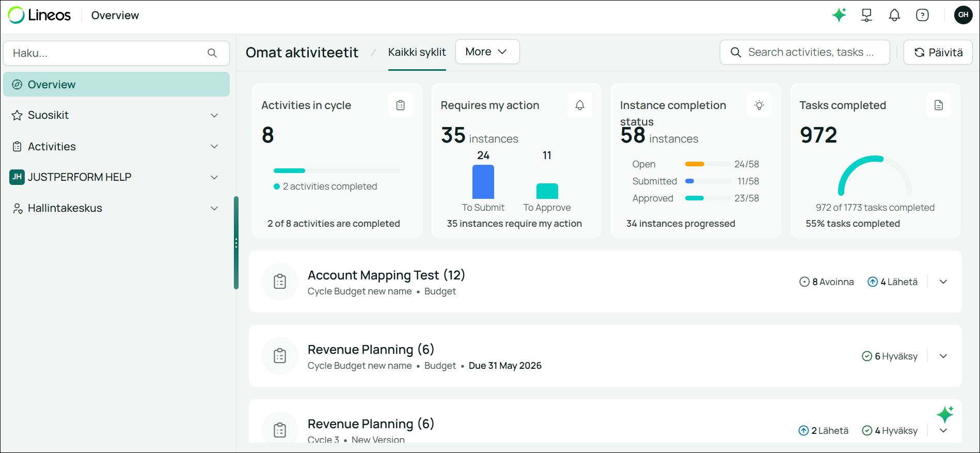This screenshot has height=453, width=980.
Task: Click the sidebar resize handle dots
Action: coord(236,243)
